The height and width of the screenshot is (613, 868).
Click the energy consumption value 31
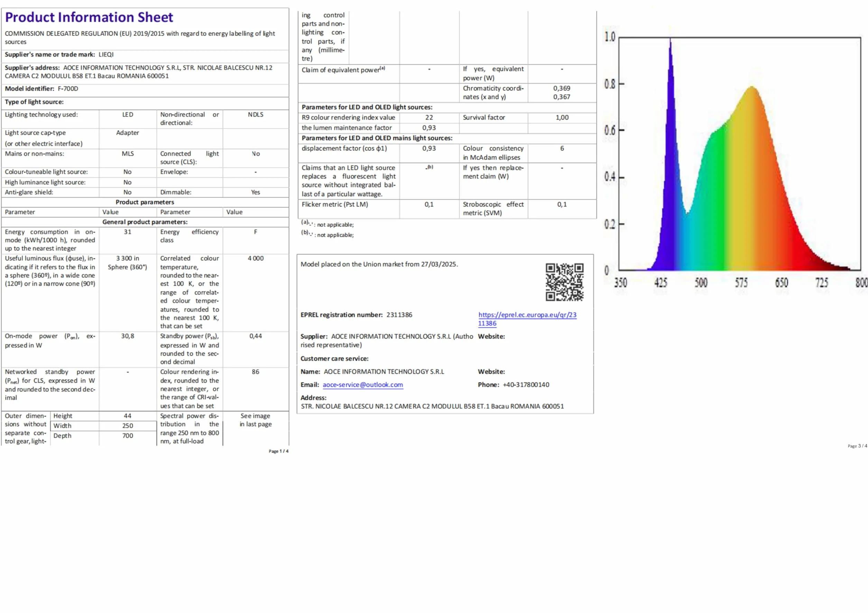[x=127, y=232]
